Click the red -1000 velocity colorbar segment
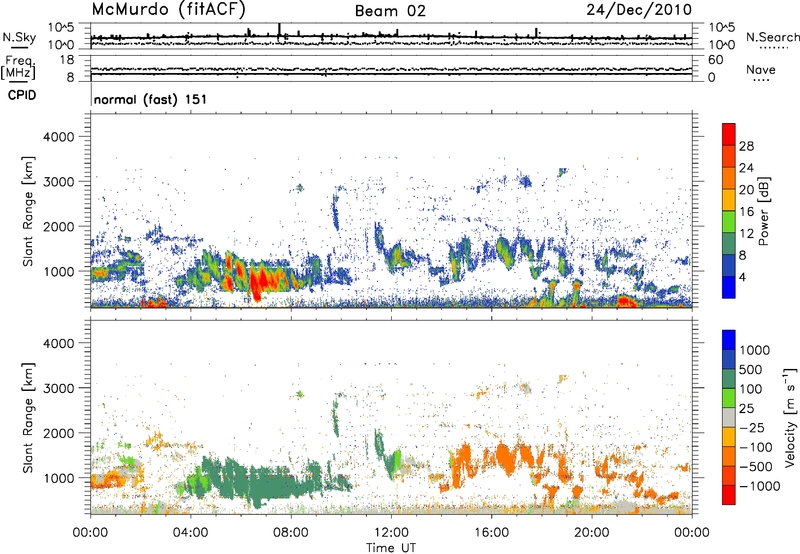 click(x=729, y=495)
